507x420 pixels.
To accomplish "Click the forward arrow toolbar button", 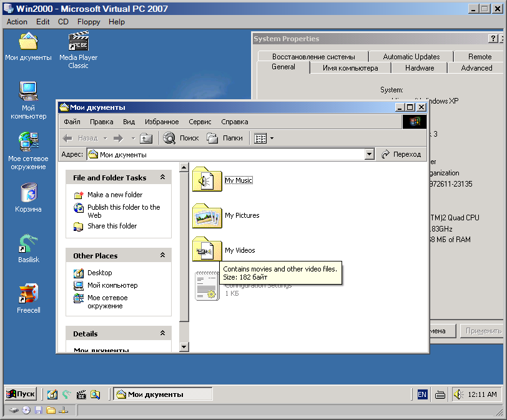I will pyautogui.click(x=119, y=139).
